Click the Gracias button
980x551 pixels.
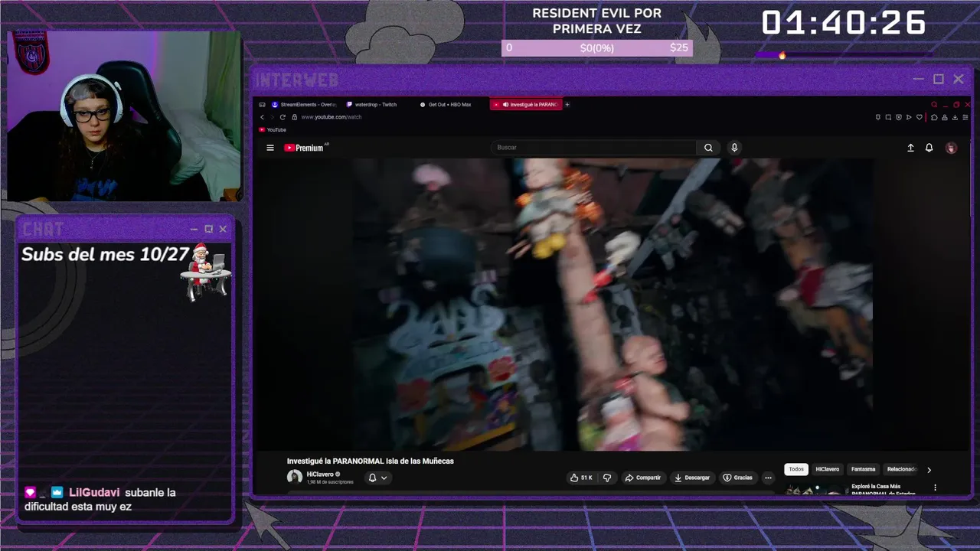738,478
